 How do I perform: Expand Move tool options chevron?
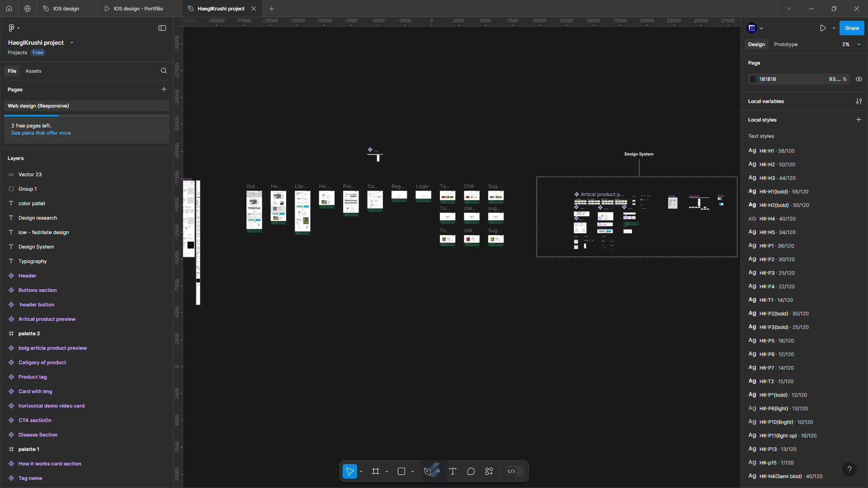pos(361,472)
